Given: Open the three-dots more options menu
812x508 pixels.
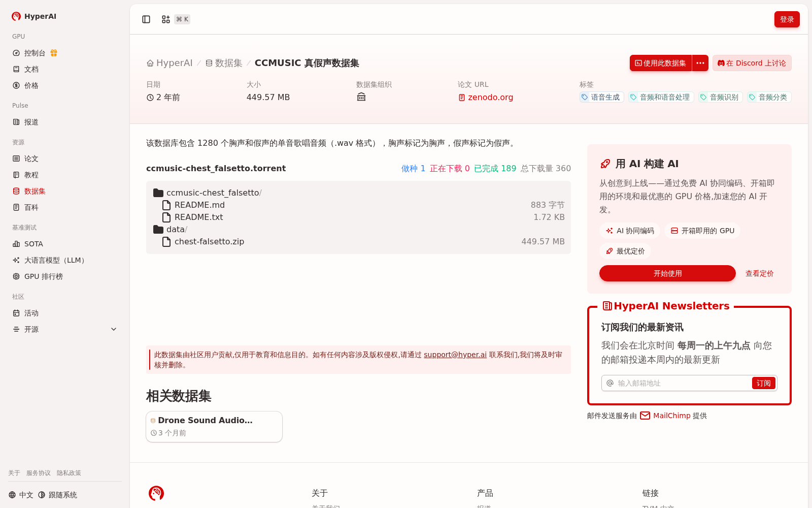Looking at the screenshot, I should [700, 63].
